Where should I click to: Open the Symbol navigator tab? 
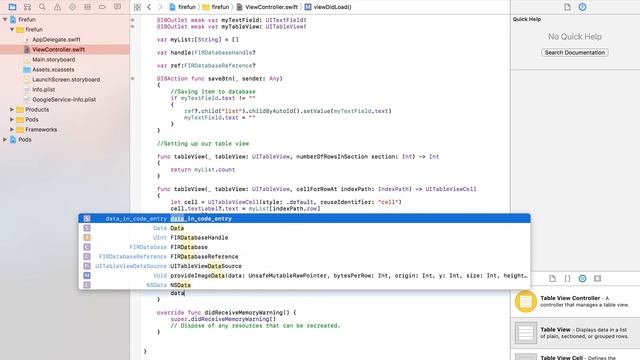coord(27,7)
